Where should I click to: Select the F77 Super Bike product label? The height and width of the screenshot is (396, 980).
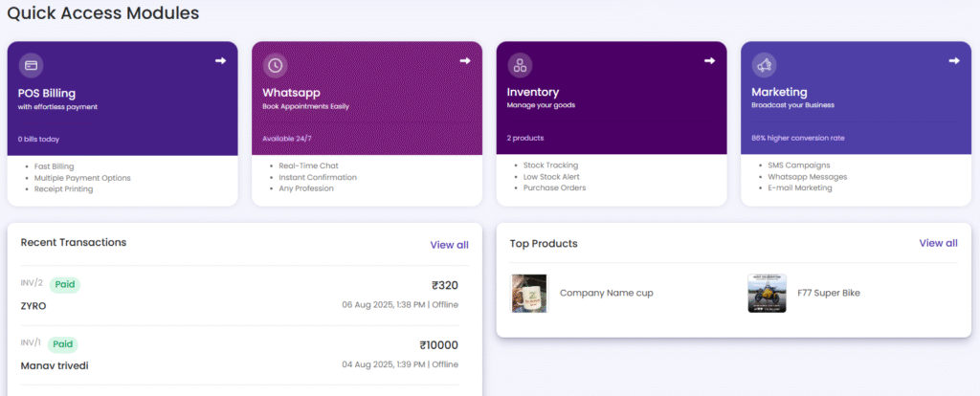point(829,293)
